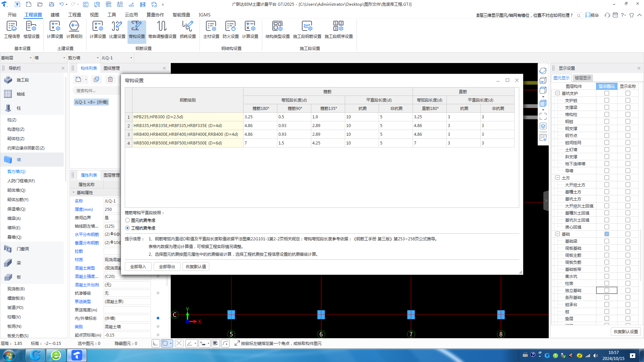Select 工程抗震考虑 radio option
This screenshot has height=362, width=644.
coord(127,228)
